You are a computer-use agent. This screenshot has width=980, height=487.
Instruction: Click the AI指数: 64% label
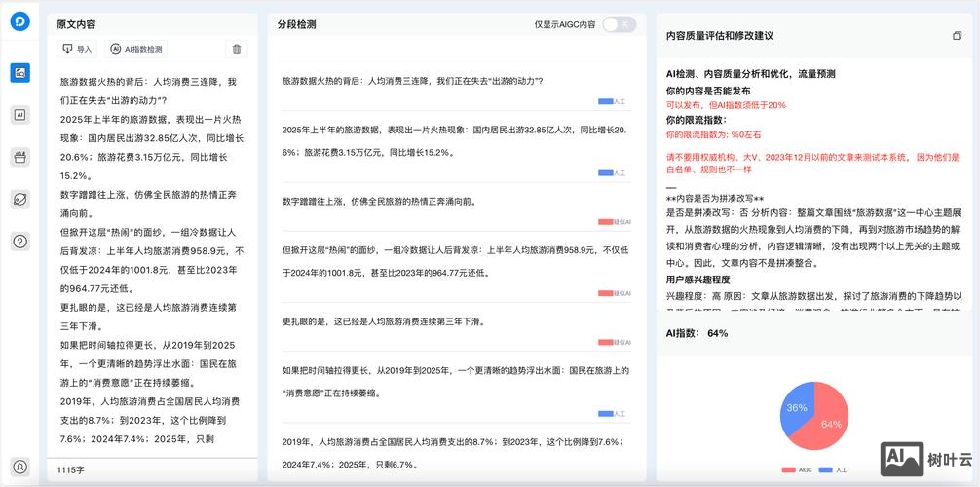tap(697, 333)
